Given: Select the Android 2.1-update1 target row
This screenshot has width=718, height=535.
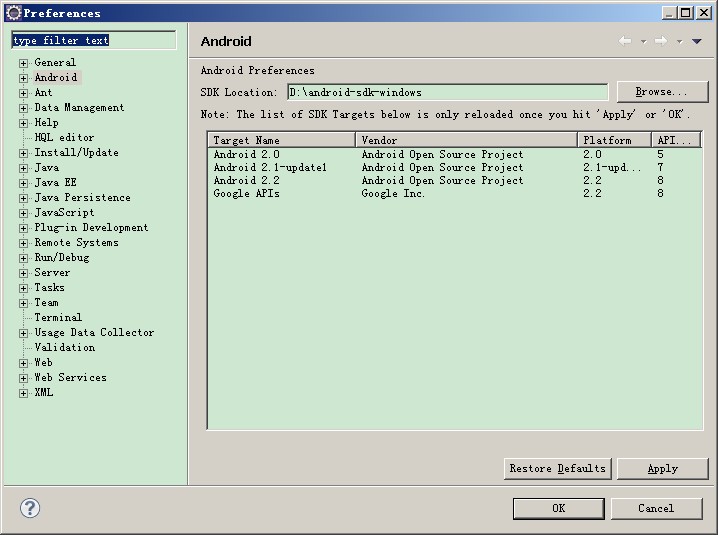Looking at the screenshot, I should pos(455,168).
